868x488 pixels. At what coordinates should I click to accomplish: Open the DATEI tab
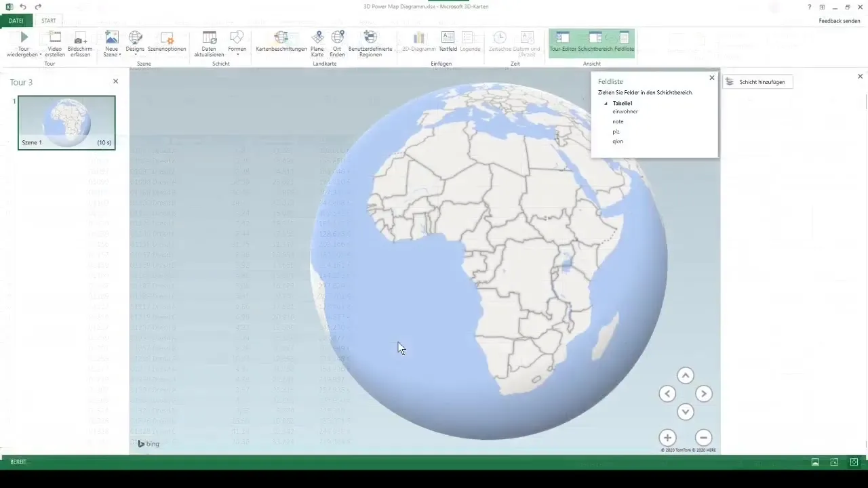pyautogui.click(x=16, y=21)
